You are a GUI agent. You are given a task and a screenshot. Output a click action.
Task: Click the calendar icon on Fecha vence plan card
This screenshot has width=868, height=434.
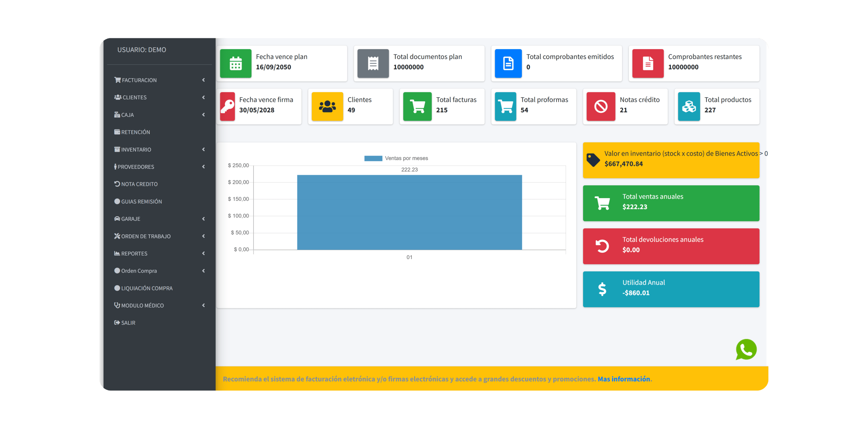tap(235, 63)
